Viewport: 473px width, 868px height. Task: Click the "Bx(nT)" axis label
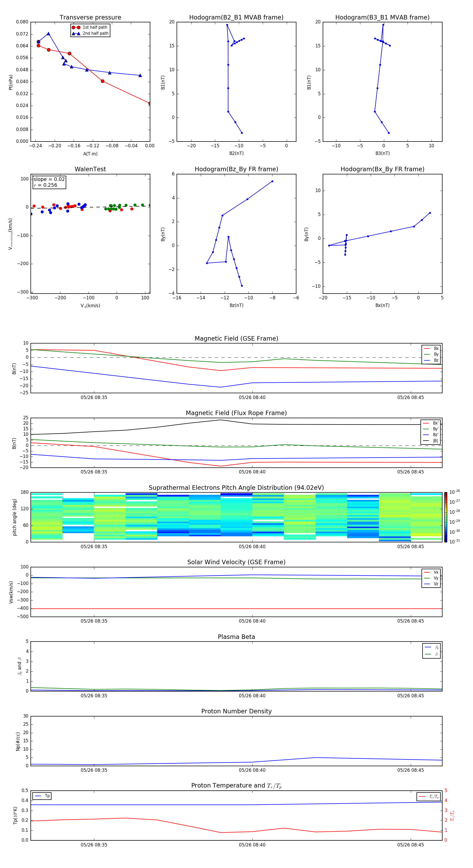382,305
